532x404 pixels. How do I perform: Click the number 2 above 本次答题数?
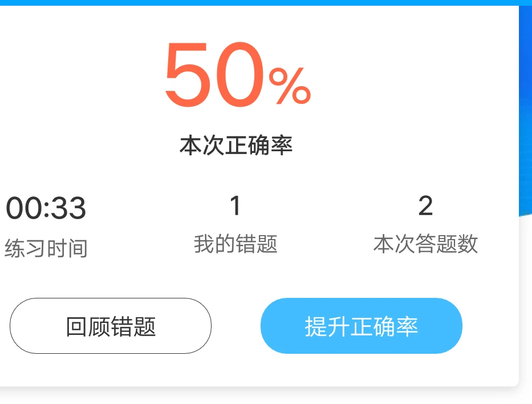coord(425,205)
